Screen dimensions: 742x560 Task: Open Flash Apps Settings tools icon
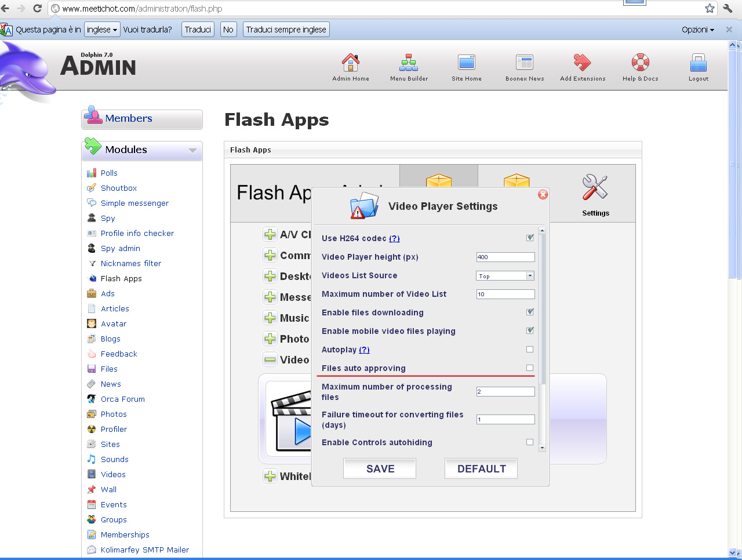(595, 188)
